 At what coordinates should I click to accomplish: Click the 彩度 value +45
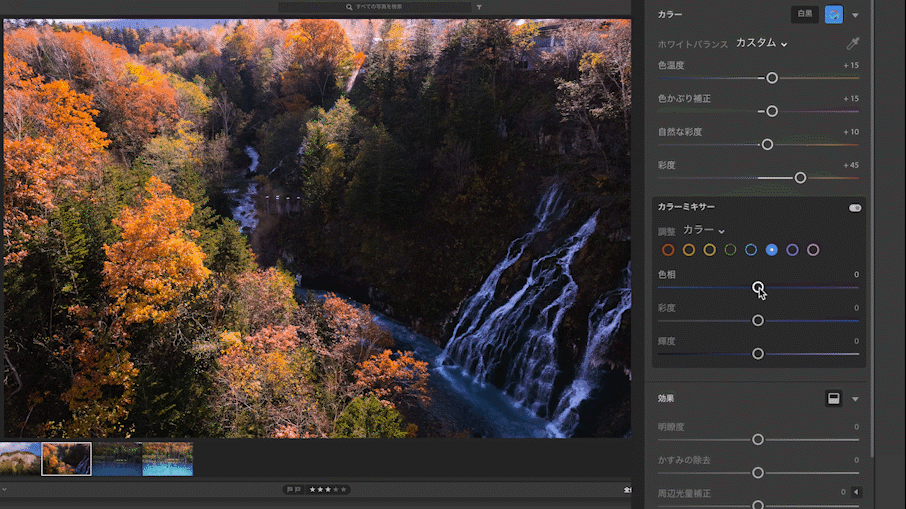(x=851, y=165)
